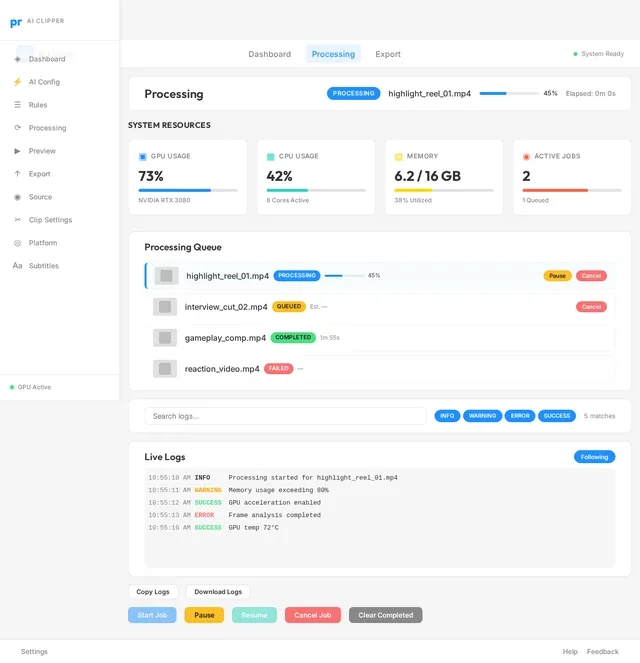Cancel highlight_reel_01.mp4 in the queue
Image resolution: width=640 pixels, height=663 pixels.
591,276
